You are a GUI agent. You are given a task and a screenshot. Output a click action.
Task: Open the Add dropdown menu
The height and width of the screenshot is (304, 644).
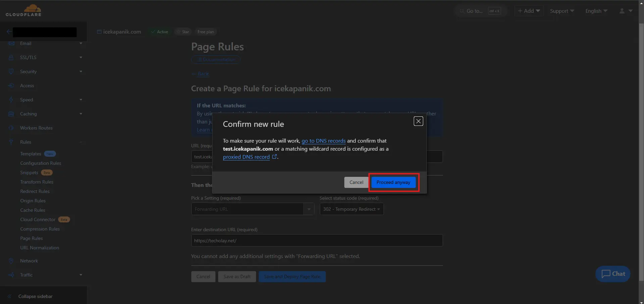(529, 11)
